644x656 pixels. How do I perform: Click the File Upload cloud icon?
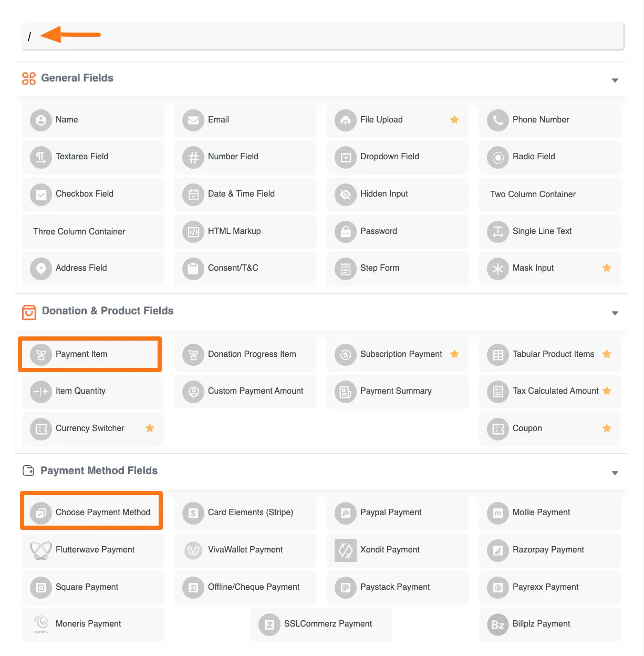coord(345,120)
